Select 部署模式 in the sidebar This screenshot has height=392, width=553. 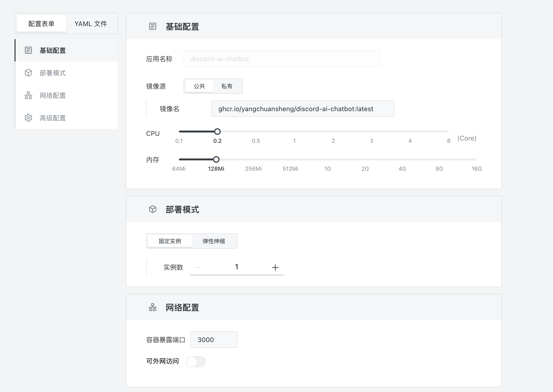tap(66, 73)
